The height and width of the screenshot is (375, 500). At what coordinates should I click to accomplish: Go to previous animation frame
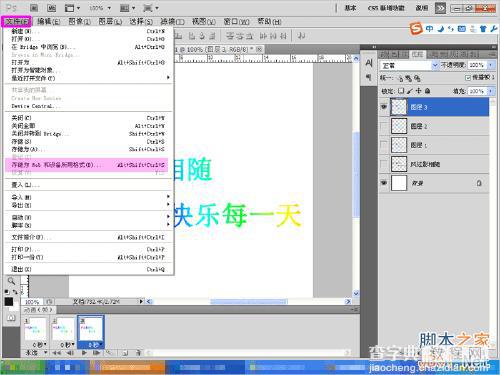70,352
